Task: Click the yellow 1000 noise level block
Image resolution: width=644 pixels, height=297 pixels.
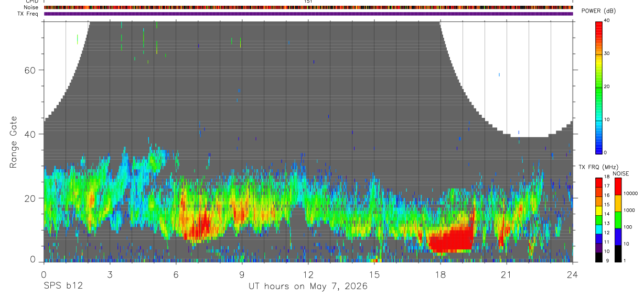Action: 617,203
